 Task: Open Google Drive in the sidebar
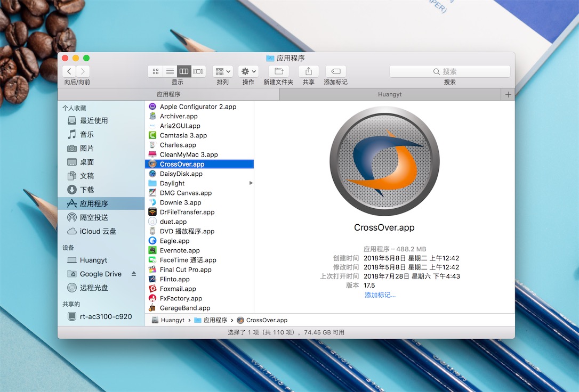pos(100,274)
